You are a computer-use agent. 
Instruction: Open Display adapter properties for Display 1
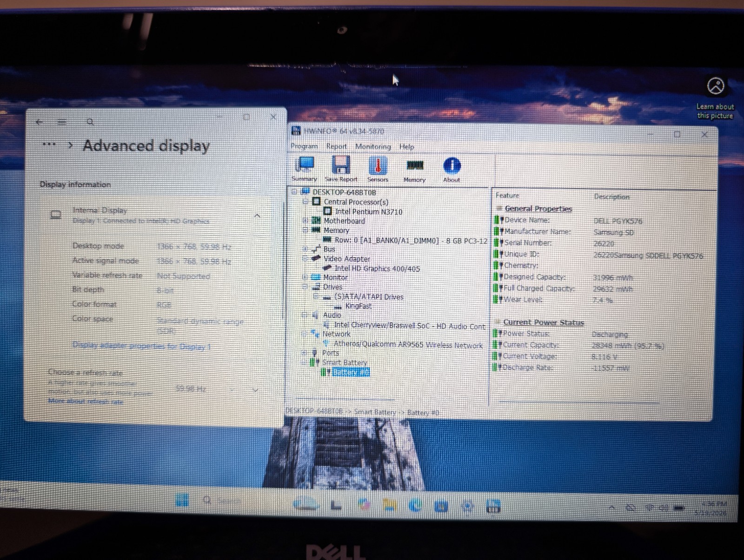point(141,346)
